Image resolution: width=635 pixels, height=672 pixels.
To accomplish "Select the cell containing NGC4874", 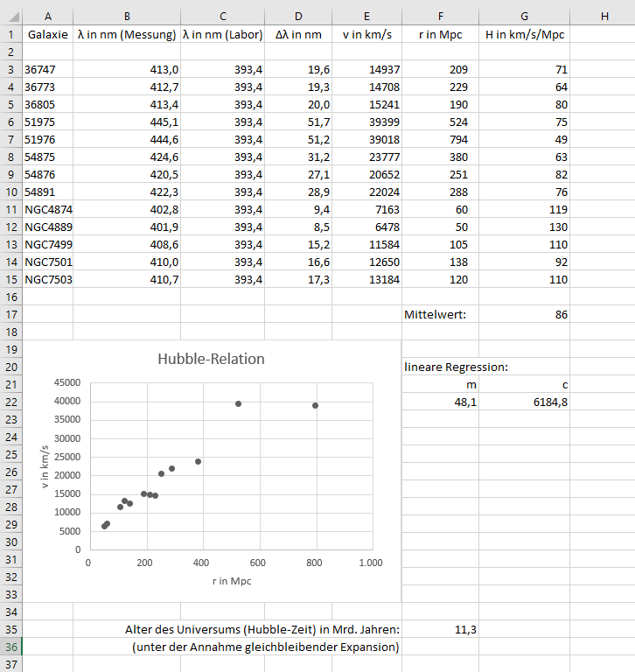I will coord(47,209).
